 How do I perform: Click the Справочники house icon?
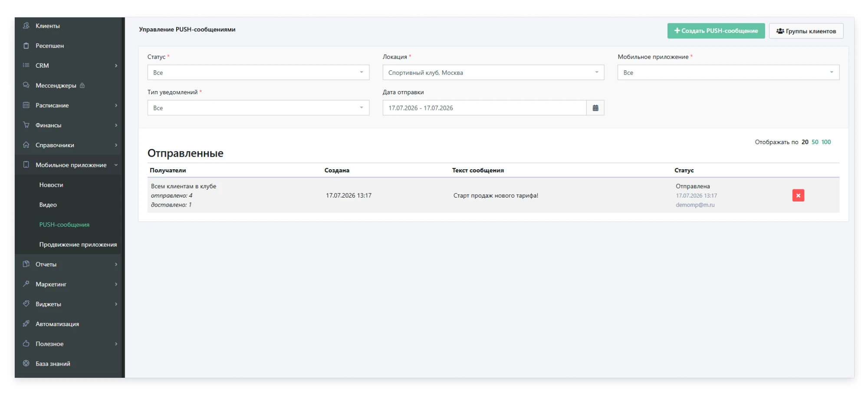coord(26,145)
